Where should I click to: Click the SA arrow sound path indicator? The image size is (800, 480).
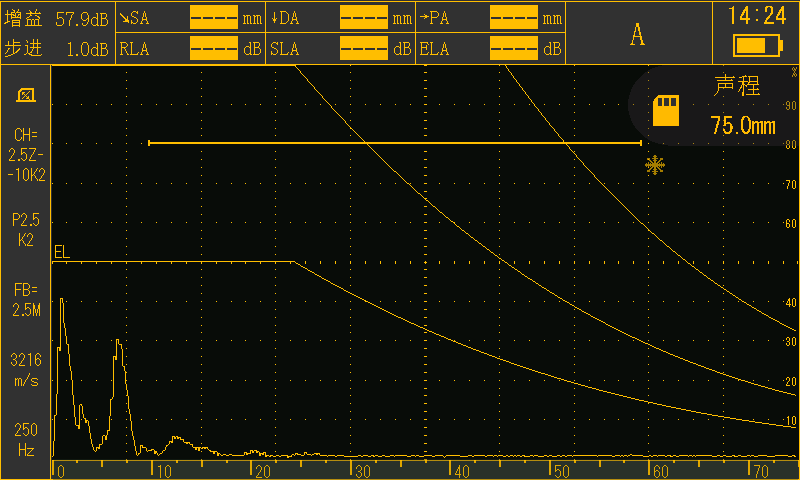coord(135,18)
